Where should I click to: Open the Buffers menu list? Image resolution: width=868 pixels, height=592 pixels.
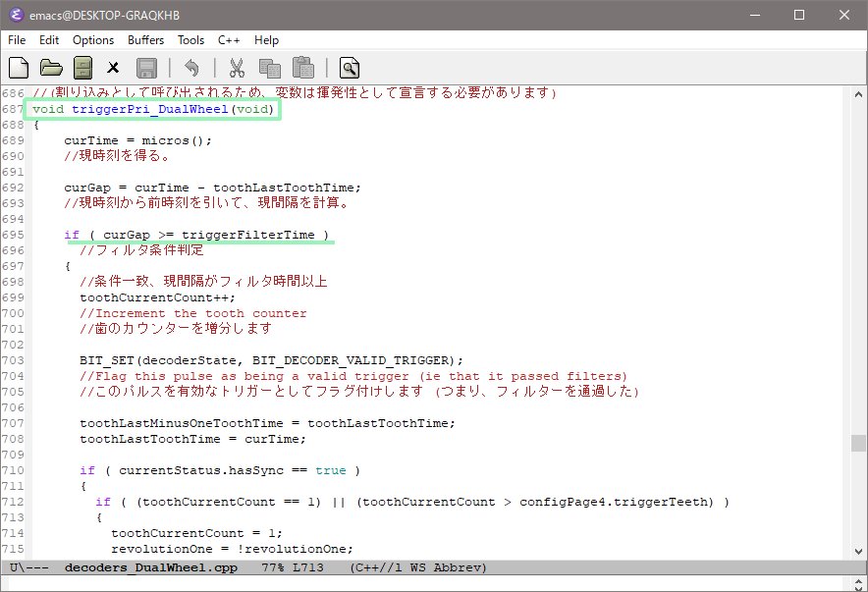(x=146, y=40)
